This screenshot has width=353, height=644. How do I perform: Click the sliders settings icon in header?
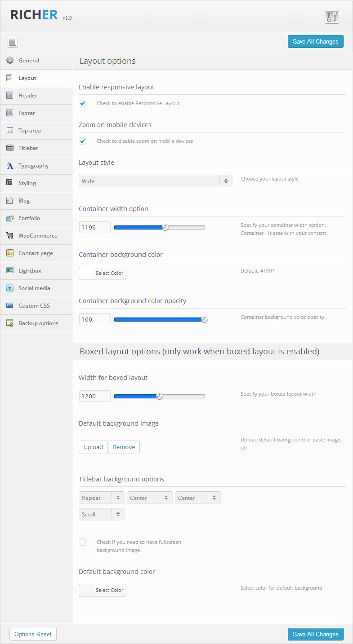[x=331, y=17]
